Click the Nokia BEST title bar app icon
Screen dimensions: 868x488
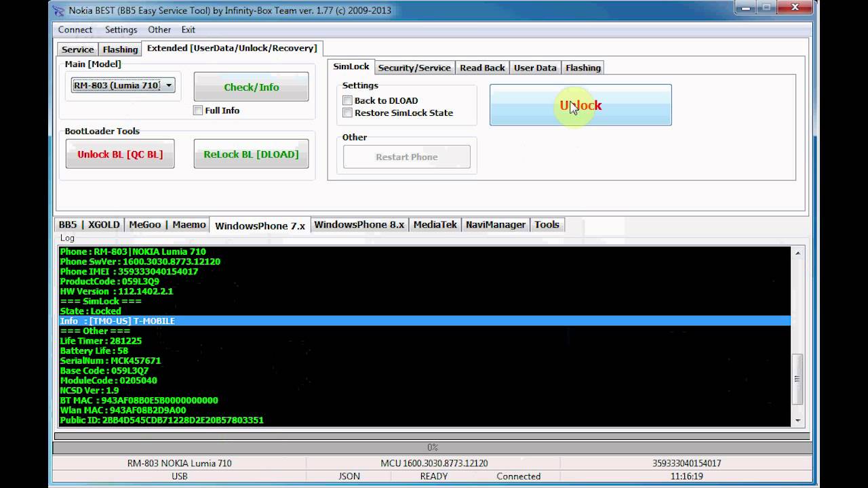click(60, 10)
